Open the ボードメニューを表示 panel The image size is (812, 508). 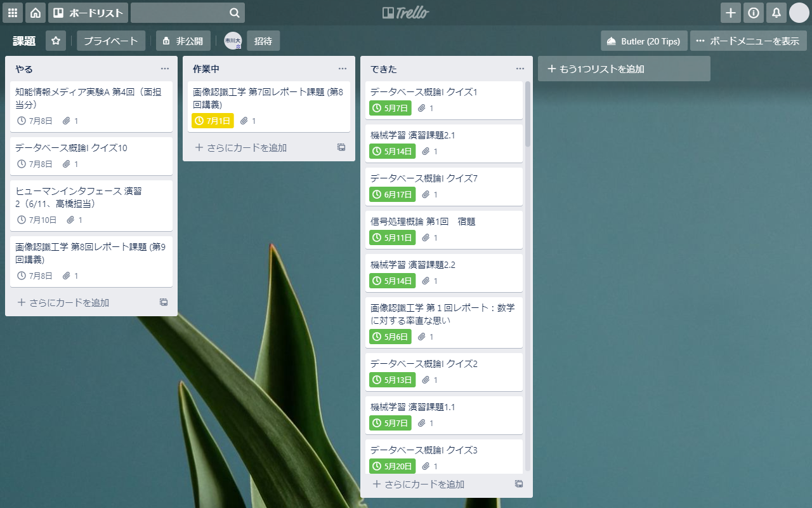[x=749, y=41]
